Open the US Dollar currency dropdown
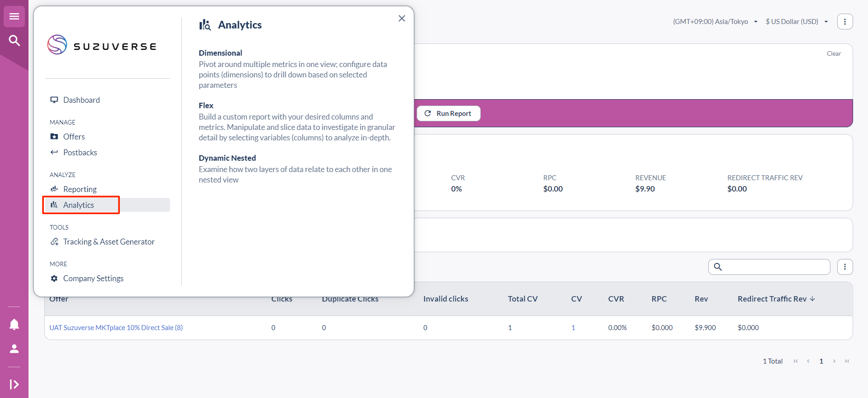The image size is (868, 398). [797, 22]
